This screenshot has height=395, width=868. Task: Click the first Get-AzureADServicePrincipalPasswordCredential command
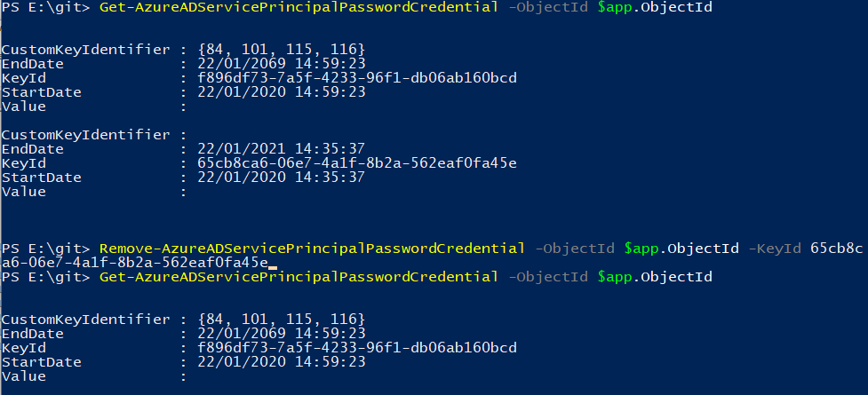(299, 8)
